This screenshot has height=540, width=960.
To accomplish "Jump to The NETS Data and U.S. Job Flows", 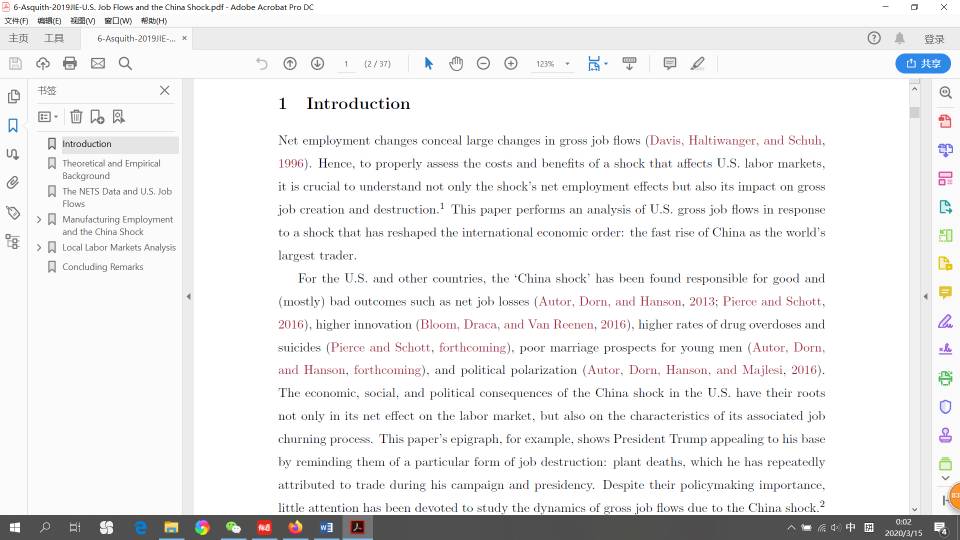I will (x=117, y=197).
